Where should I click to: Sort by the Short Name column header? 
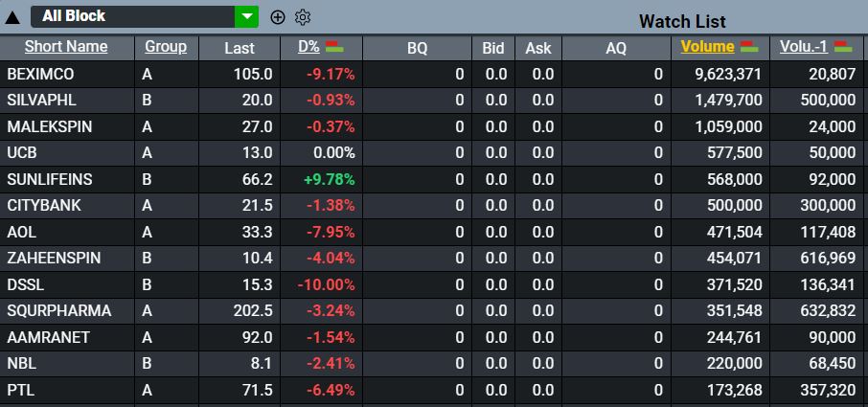[66, 47]
